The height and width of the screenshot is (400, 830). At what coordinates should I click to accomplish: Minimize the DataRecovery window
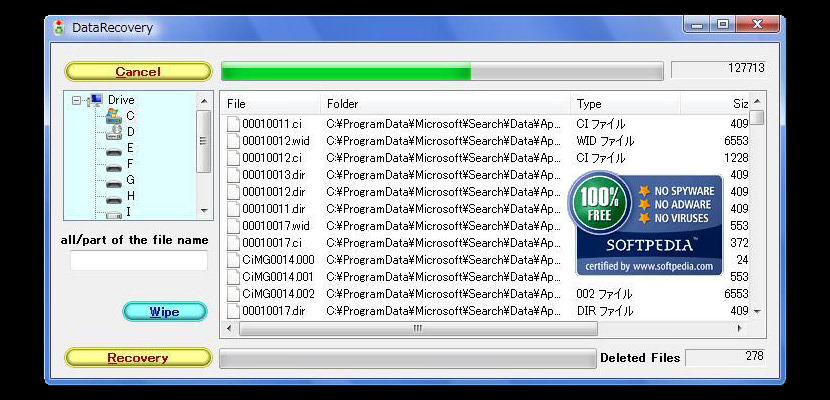[x=698, y=24]
